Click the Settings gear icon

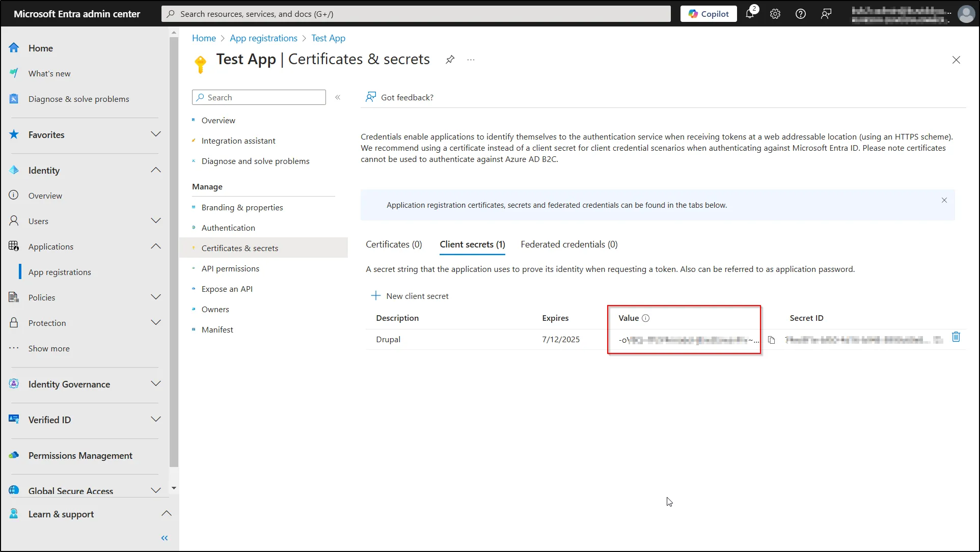[x=775, y=13]
